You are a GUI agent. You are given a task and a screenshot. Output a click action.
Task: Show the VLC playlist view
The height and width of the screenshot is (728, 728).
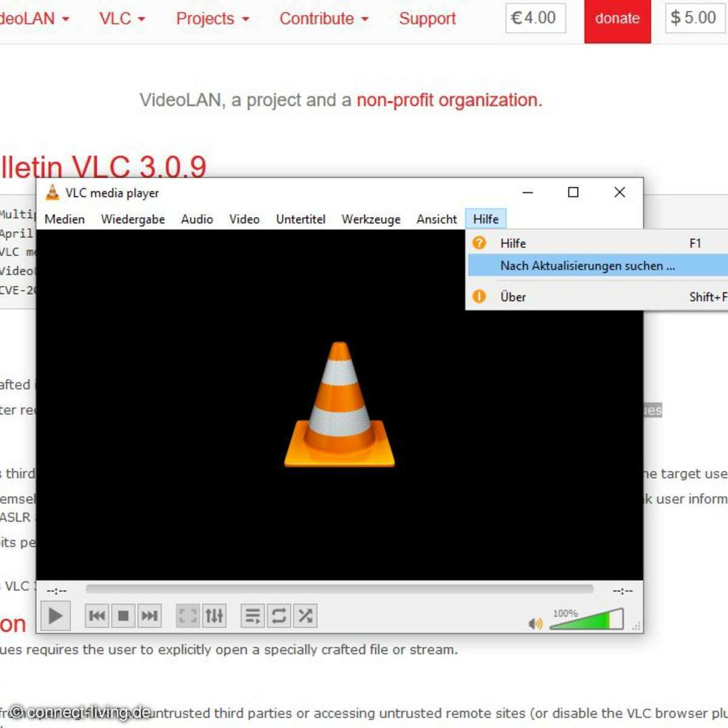pos(251,615)
